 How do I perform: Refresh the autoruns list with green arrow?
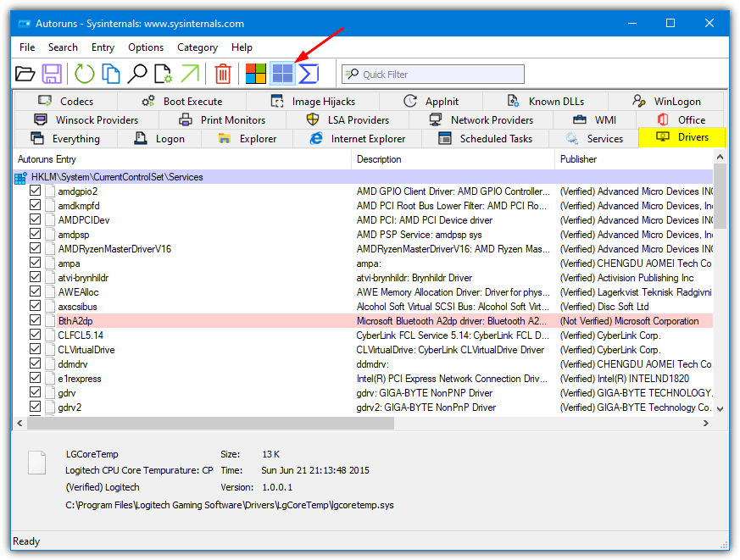point(85,74)
